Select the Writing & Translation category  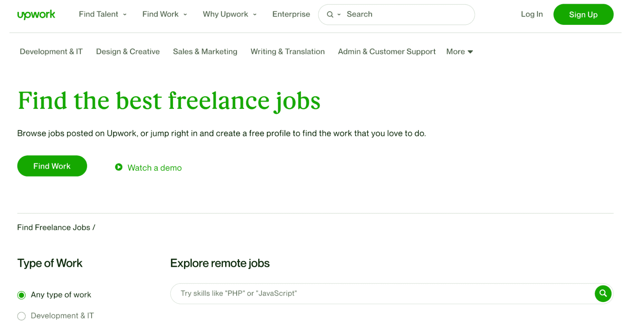pos(287,52)
